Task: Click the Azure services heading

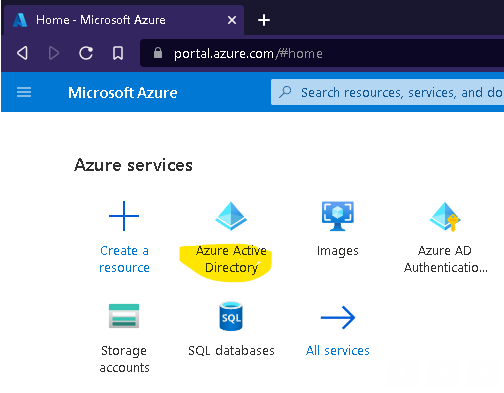Action: tap(133, 165)
